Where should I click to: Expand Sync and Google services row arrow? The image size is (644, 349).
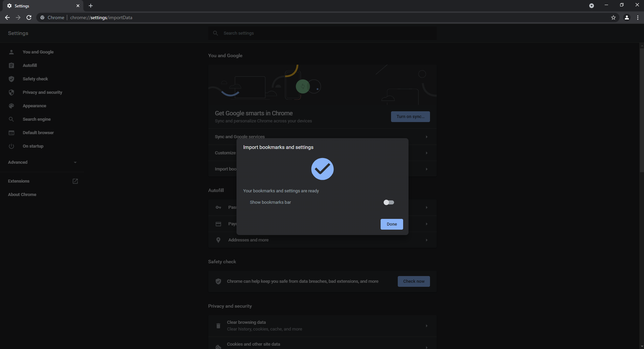point(427,137)
